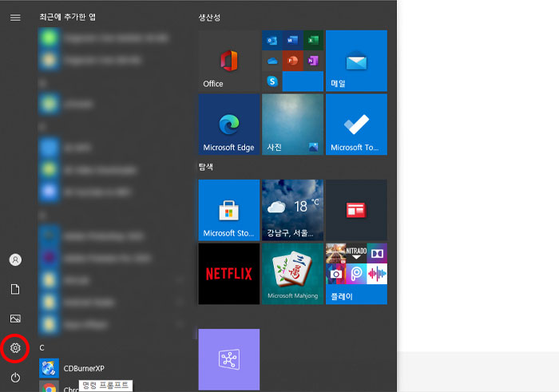The height and width of the screenshot is (392, 559).
Task: Open camera app in 플레이 tile
Action: [336, 274]
